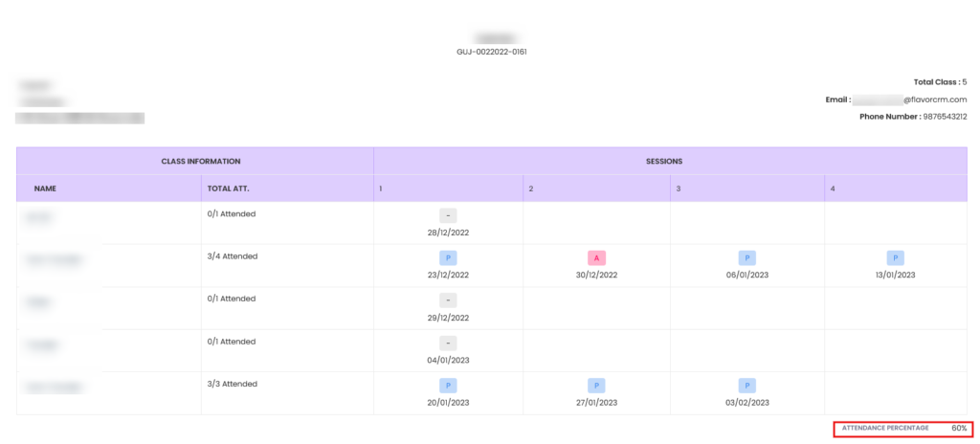
Task: Click the 3/4 Attended cell
Action: (233, 256)
